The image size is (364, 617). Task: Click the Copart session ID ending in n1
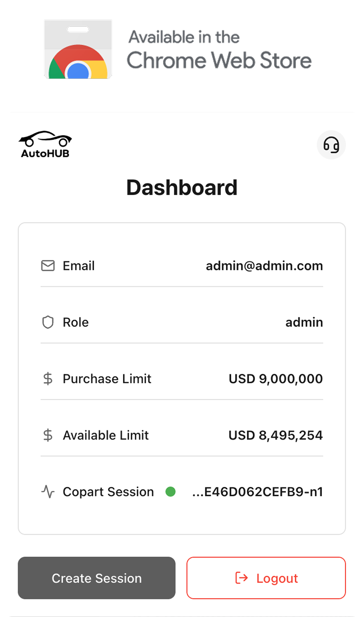[258, 491]
